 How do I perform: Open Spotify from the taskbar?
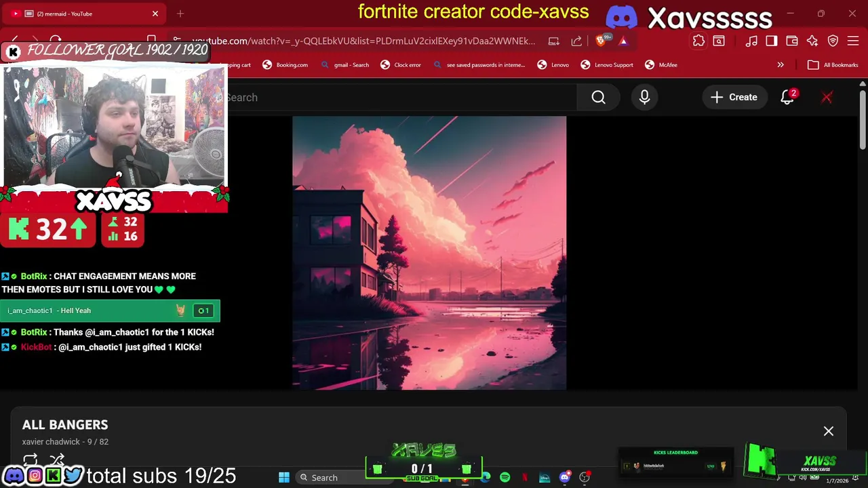[505, 478]
